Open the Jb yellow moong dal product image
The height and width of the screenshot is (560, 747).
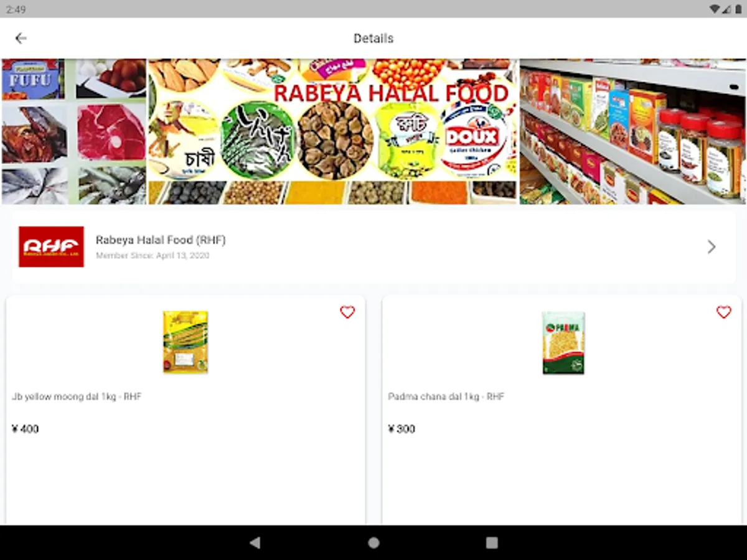click(186, 342)
